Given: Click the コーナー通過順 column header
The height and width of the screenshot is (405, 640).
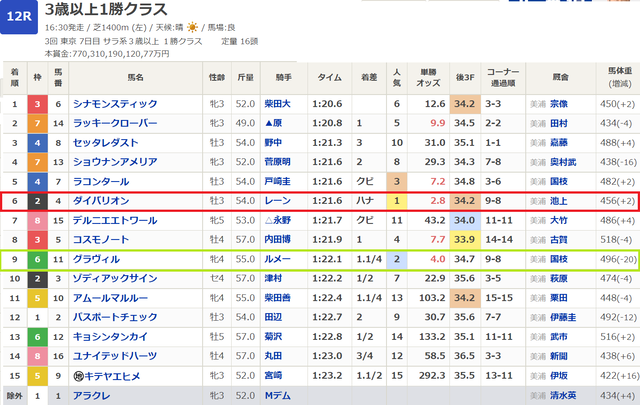Looking at the screenshot, I should coord(503,78).
